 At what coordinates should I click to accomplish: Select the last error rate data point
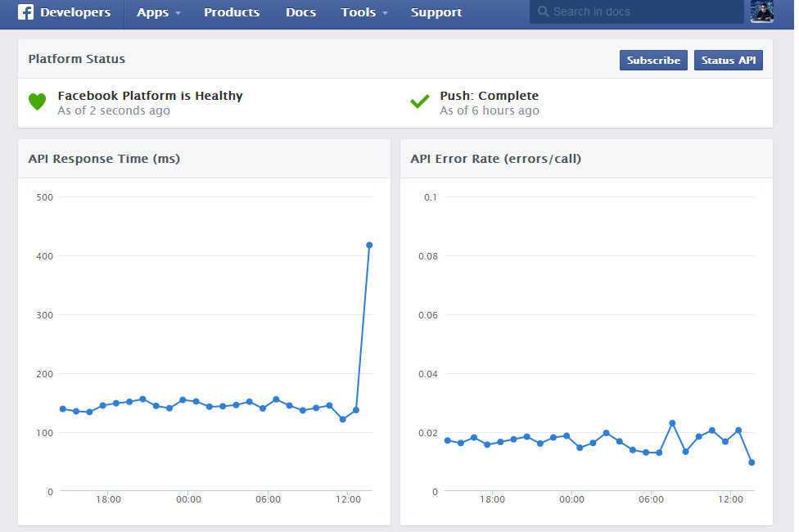pyautogui.click(x=752, y=462)
